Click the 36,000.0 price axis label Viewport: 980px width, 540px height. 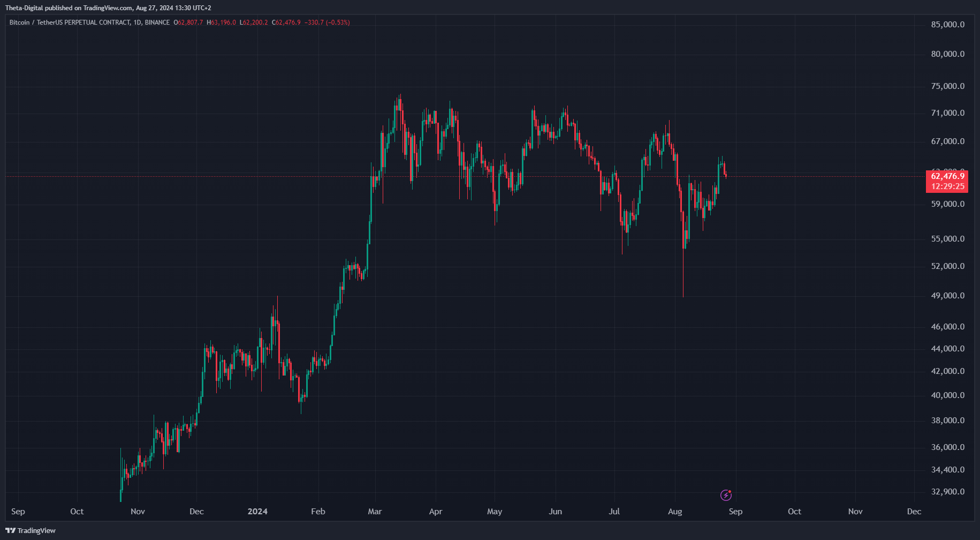pyautogui.click(x=948, y=447)
